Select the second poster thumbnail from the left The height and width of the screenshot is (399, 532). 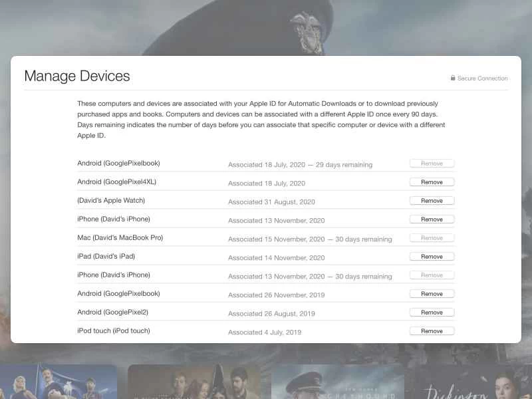coord(197,382)
